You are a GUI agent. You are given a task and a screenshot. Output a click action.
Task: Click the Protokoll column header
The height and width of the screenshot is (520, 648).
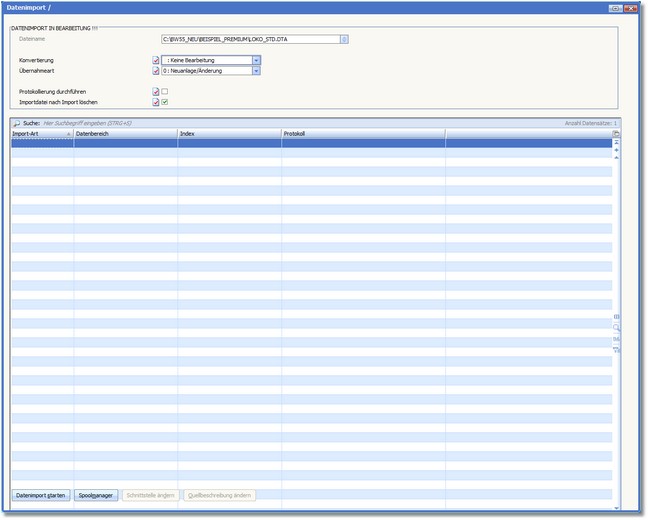[x=362, y=133]
